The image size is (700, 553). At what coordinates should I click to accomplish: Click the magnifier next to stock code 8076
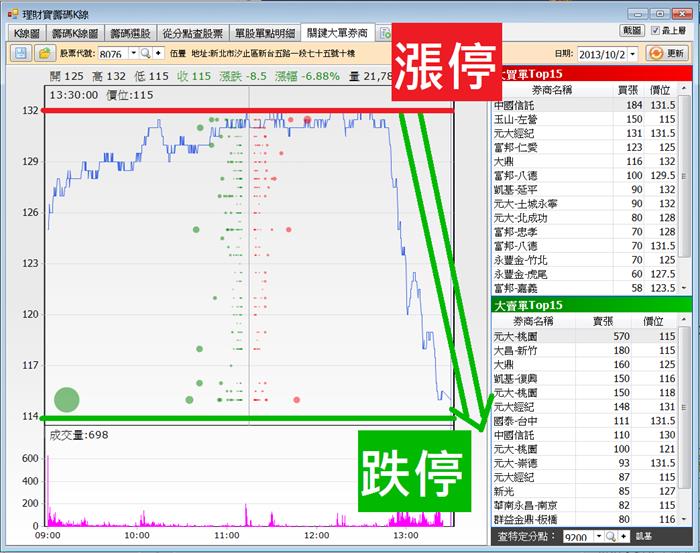(146, 54)
